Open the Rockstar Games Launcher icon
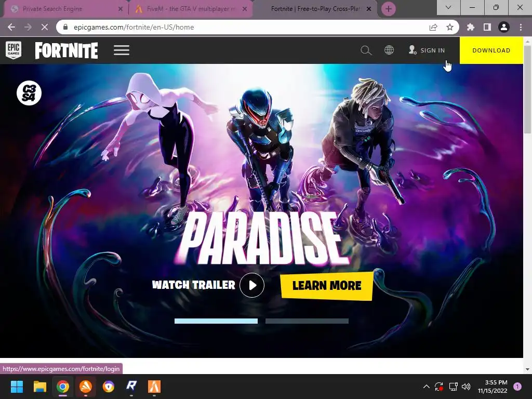The width and height of the screenshot is (532, 399). [131, 387]
